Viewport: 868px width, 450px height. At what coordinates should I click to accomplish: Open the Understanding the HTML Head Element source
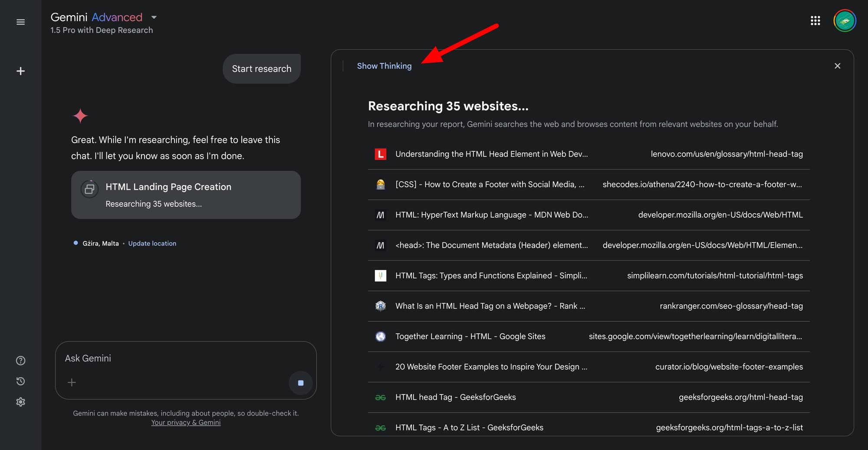(492, 154)
